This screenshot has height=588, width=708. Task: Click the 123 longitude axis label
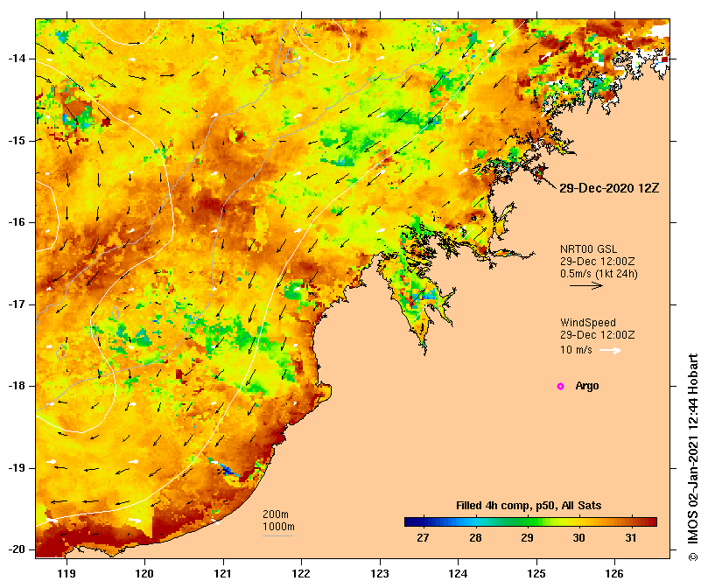[380, 573]
